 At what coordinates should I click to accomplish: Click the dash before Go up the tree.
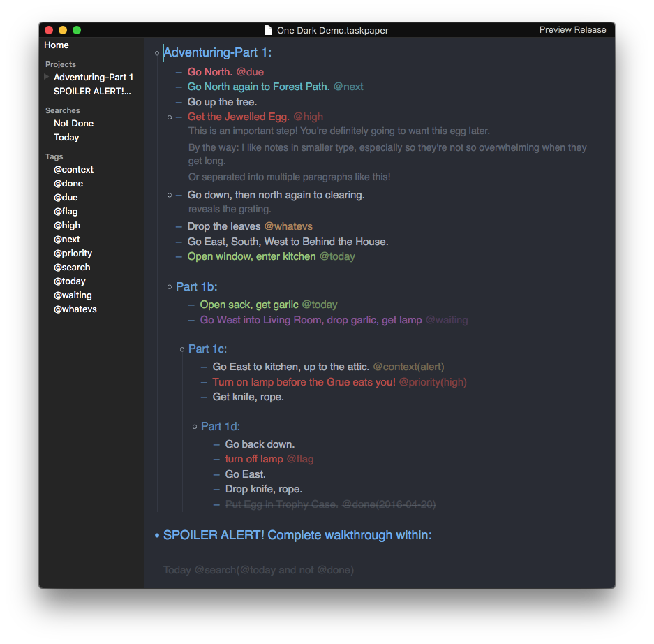click(179, 103)
